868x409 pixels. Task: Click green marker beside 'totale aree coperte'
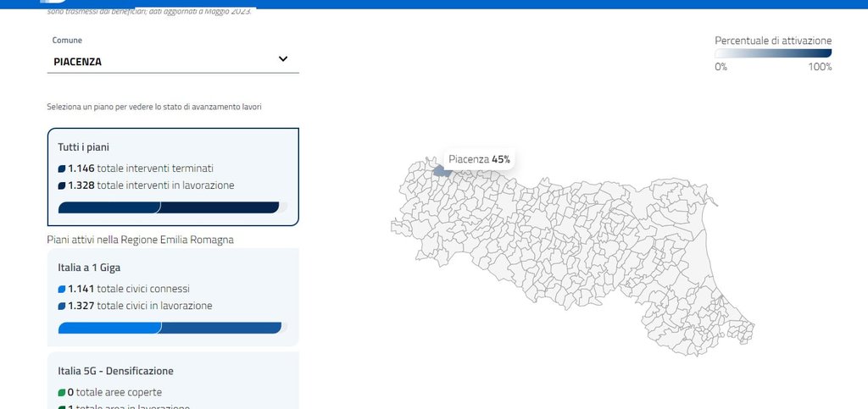tap(62, 393)
